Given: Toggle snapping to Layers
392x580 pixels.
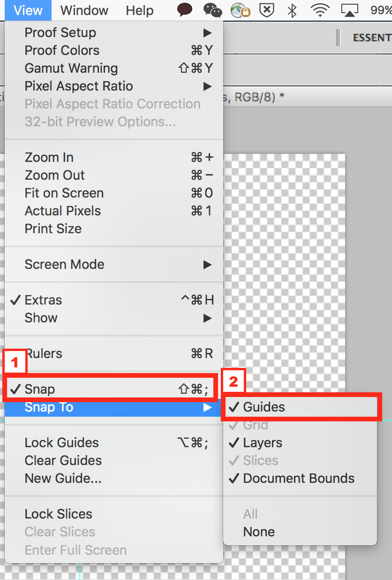Looking at the screenshot, I should [263, 443].
